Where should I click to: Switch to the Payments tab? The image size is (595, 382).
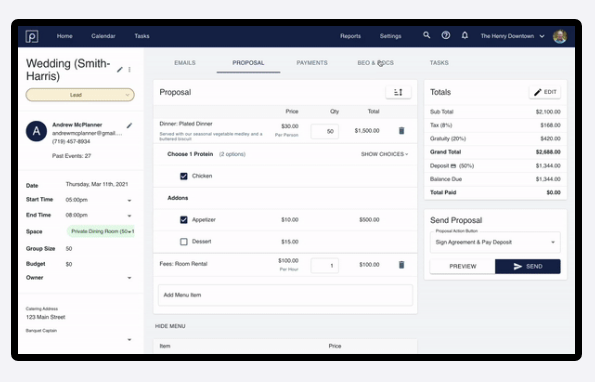(312, 63)
